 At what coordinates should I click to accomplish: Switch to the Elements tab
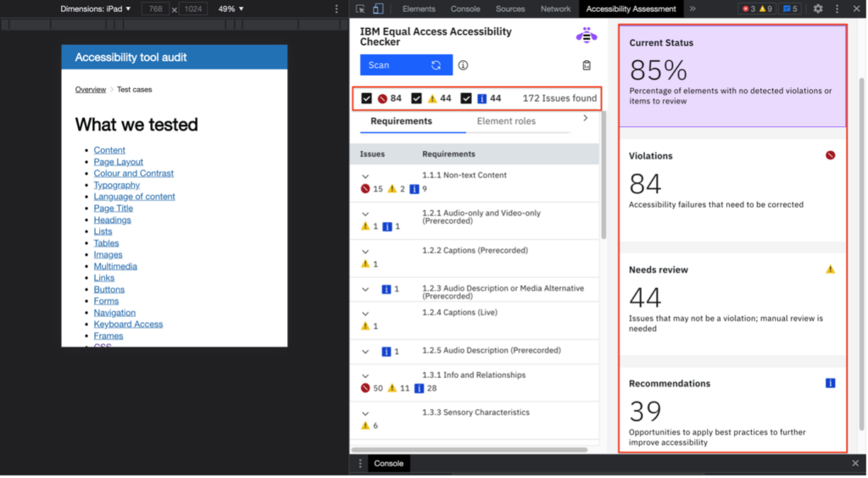(x=419, y=8)
